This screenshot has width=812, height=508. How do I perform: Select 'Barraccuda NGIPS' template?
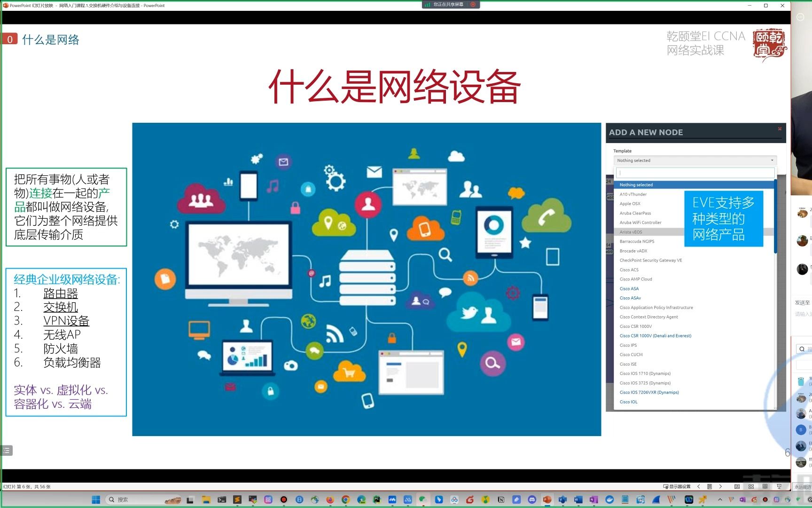click(637, 241)
